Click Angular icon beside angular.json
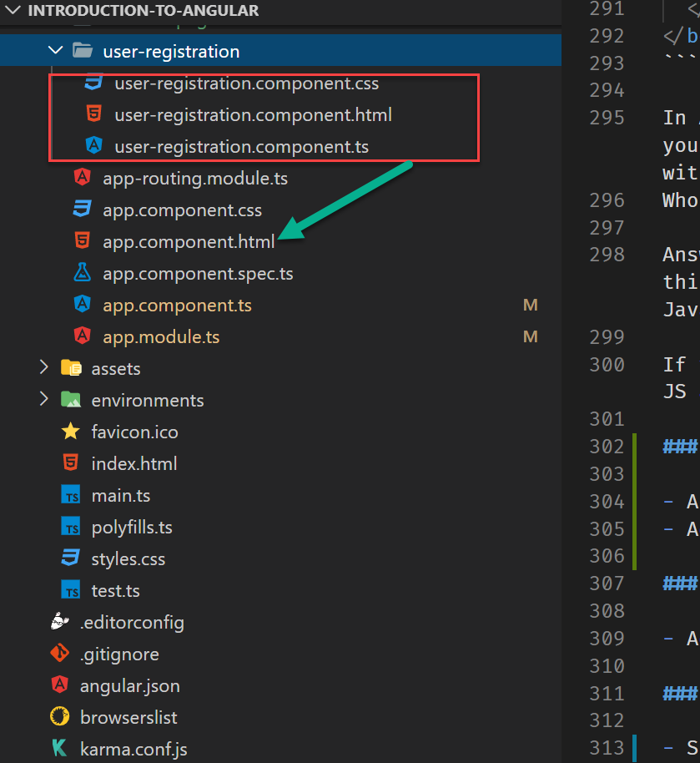This screenshot has height=763, width=700. 60,685
